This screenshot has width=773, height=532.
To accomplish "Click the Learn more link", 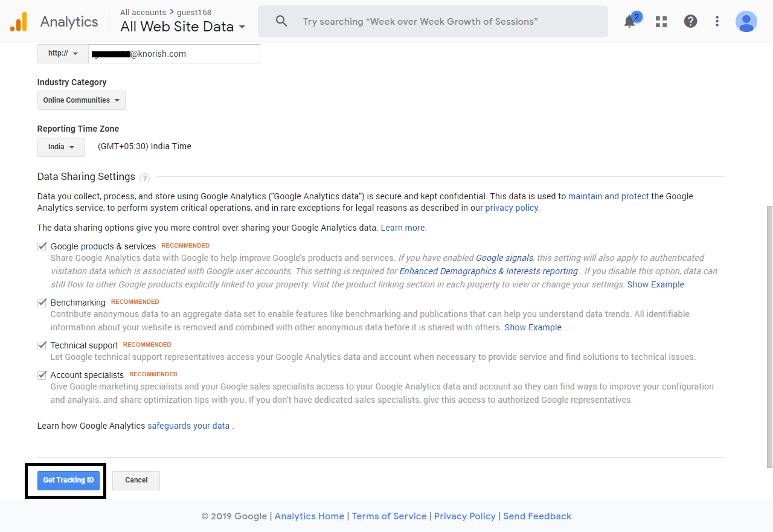I will [403, 228].
